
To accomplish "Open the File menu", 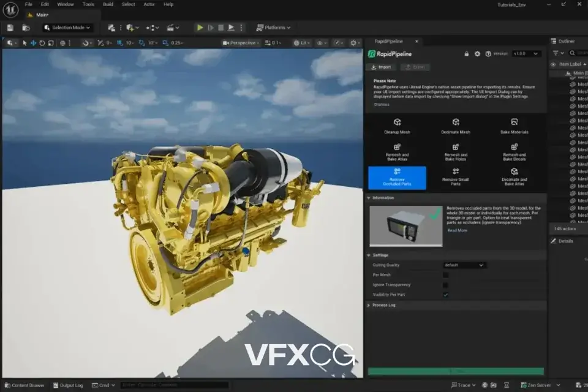I will pos(29,4).
